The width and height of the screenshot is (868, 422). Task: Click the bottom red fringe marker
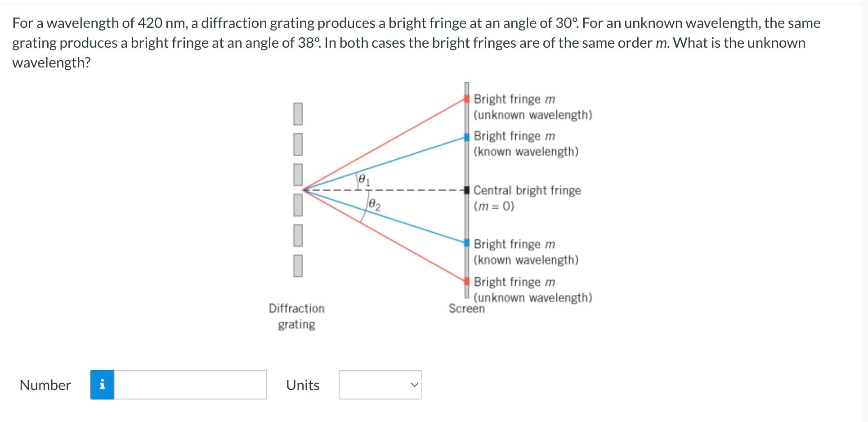click(x=467, y=281)
